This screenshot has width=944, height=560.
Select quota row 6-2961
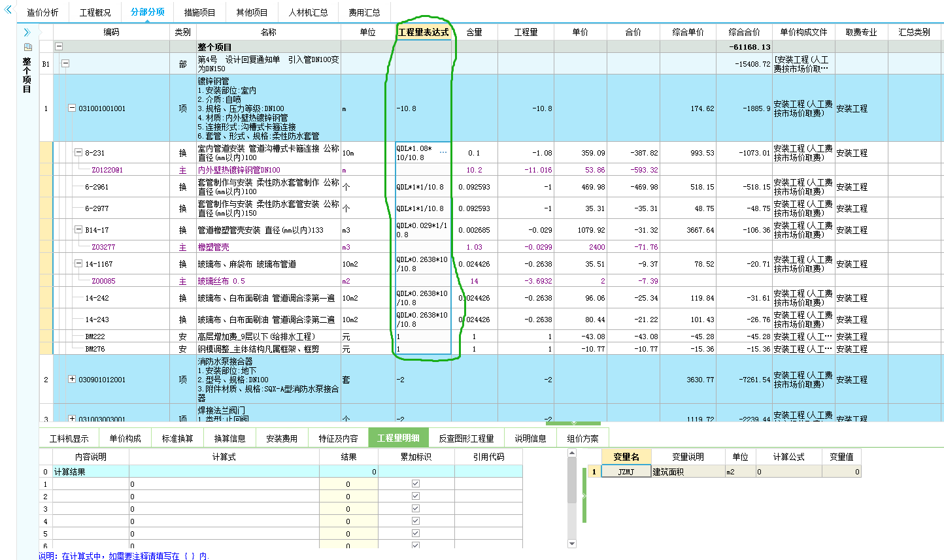(x=97, y=187)
